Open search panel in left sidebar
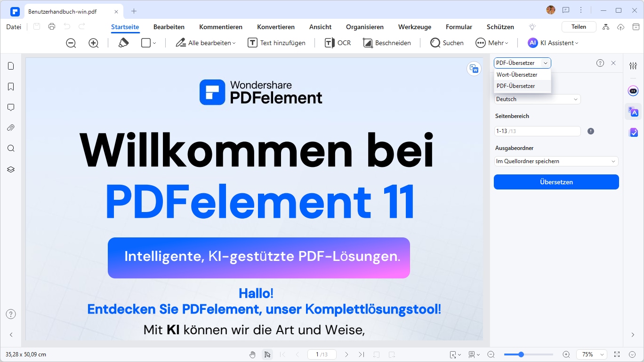This screenshot has height=362, width=644. [11, 149]
